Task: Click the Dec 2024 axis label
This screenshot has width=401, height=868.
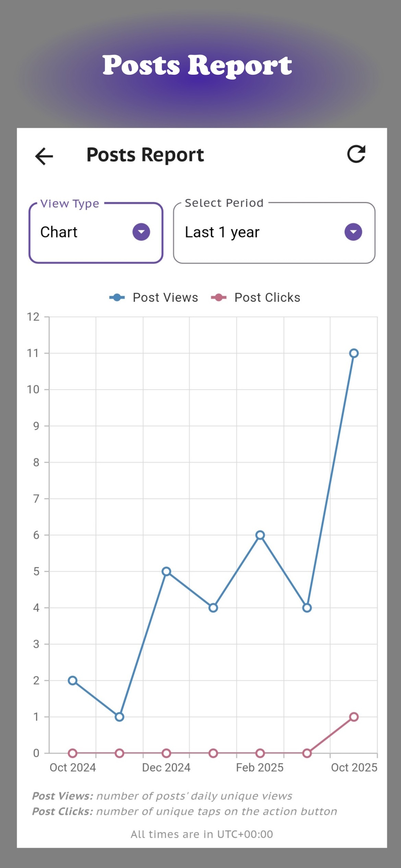Action: click(x=166, y=768)
